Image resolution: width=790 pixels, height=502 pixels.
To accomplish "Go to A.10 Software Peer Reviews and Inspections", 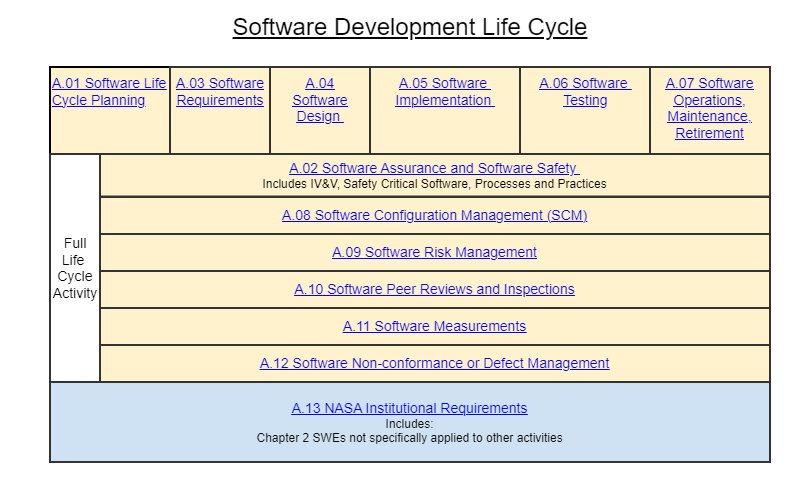I will (434, 289).
